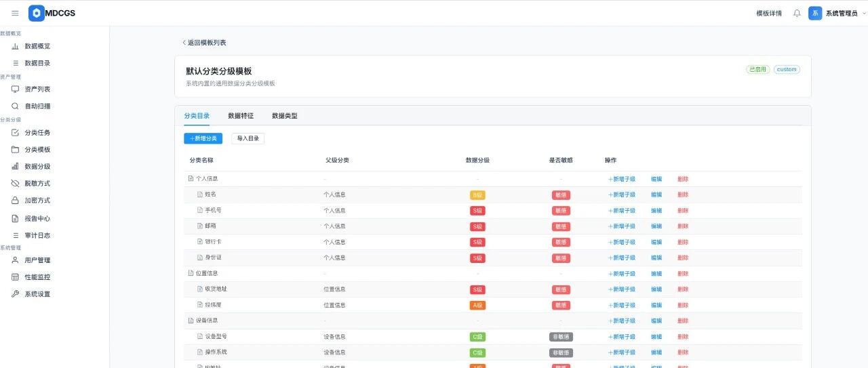Viewport: 868px width, 368px height.
Task: Click the file icon beside 收货地址
Action: coord(200,289)
